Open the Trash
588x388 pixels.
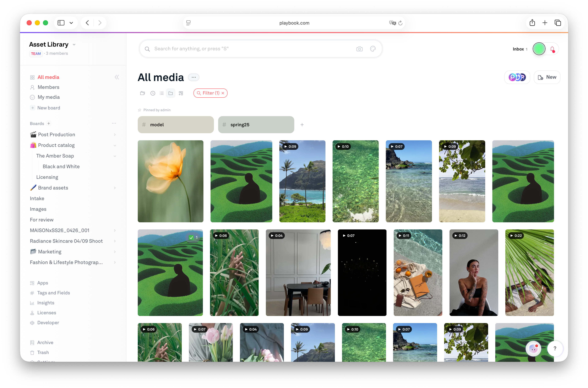(x=43, y=352)
